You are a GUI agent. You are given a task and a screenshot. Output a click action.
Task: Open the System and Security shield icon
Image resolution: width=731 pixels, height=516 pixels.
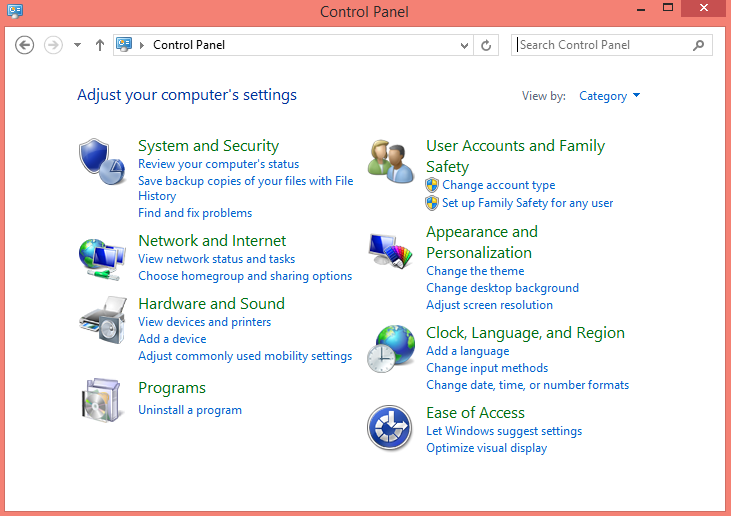point(102,161)
